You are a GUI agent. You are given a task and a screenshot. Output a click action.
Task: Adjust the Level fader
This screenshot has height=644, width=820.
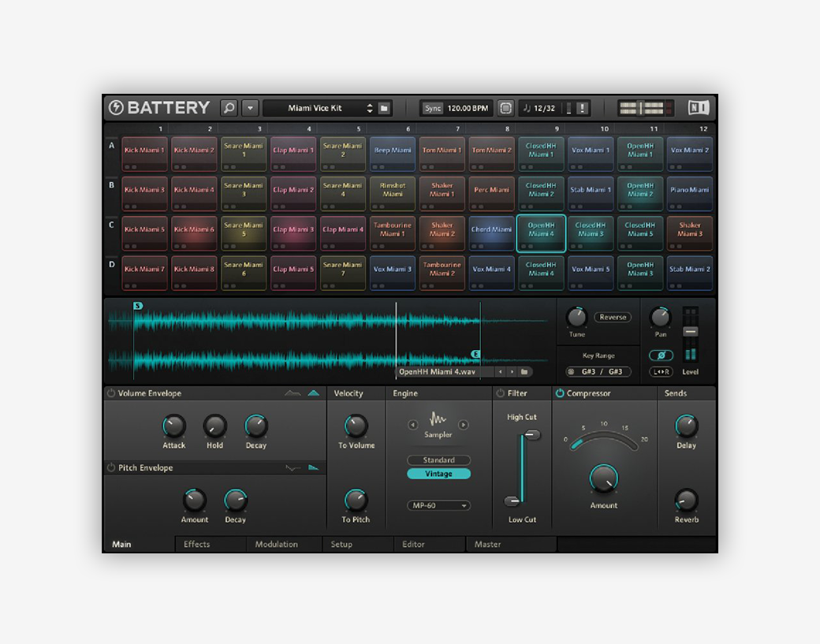point(691,332)
